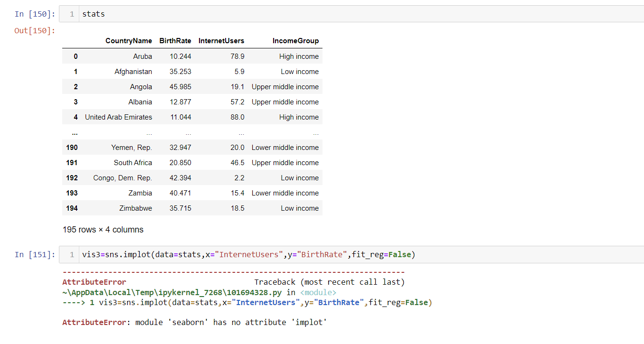Click the High income value for Aruba

(299, 56)
